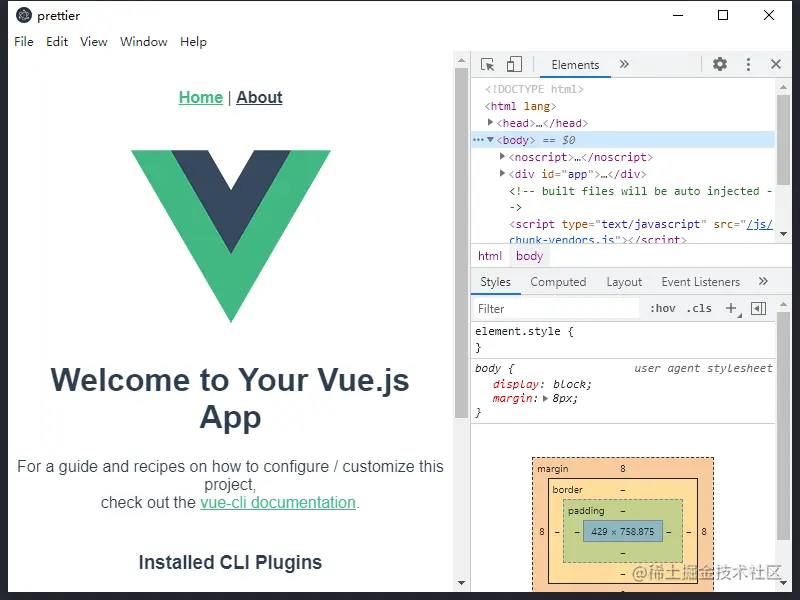Click the /js/ script source link
Image resolution: width=800 pixels, height=600 pixels.
pyautogui.click(x=759, y=224)
